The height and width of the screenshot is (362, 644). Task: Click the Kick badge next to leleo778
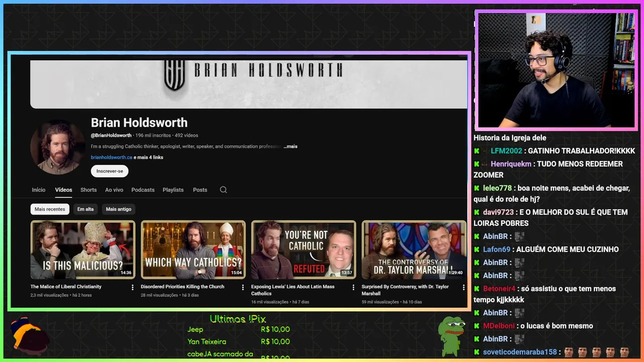click(x=476, y=188)
